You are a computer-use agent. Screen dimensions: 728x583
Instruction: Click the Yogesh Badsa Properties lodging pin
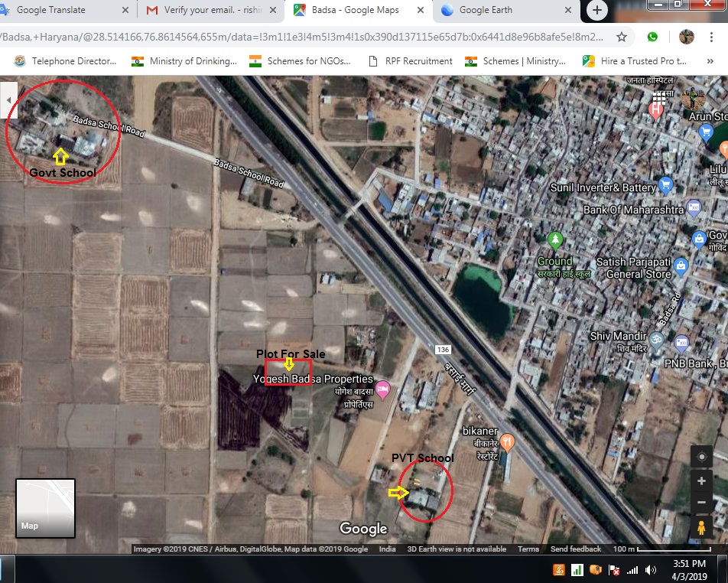click(383, 389)
